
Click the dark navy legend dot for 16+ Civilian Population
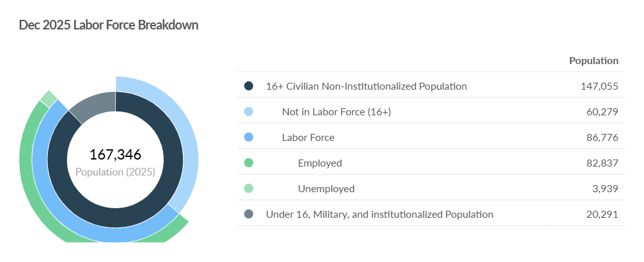[249, 86]
